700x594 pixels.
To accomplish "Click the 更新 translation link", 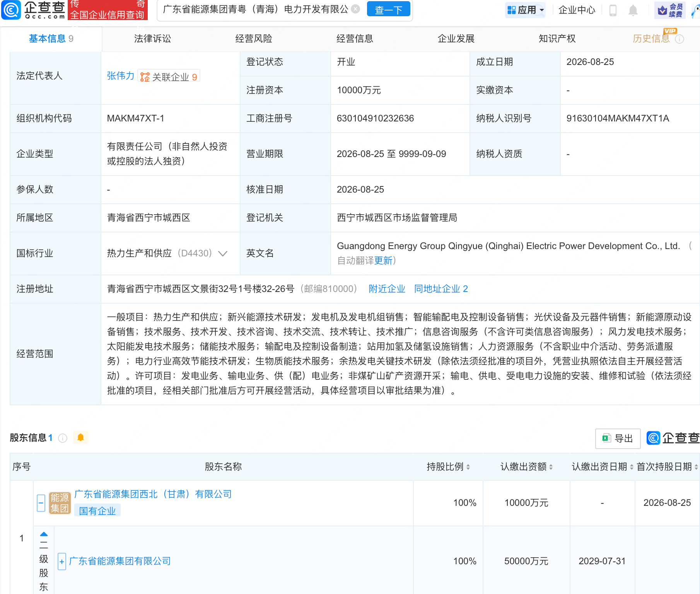I will 383,261.
